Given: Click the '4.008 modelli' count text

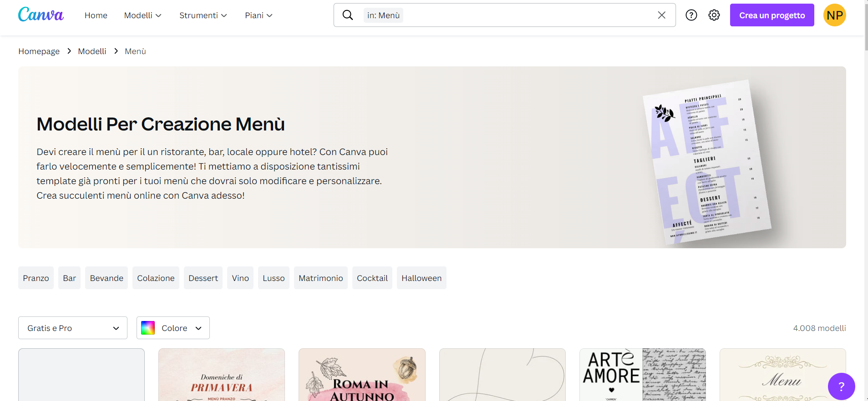Looking at the screenshot, I should pyautogui.click(x=820, y=328).
